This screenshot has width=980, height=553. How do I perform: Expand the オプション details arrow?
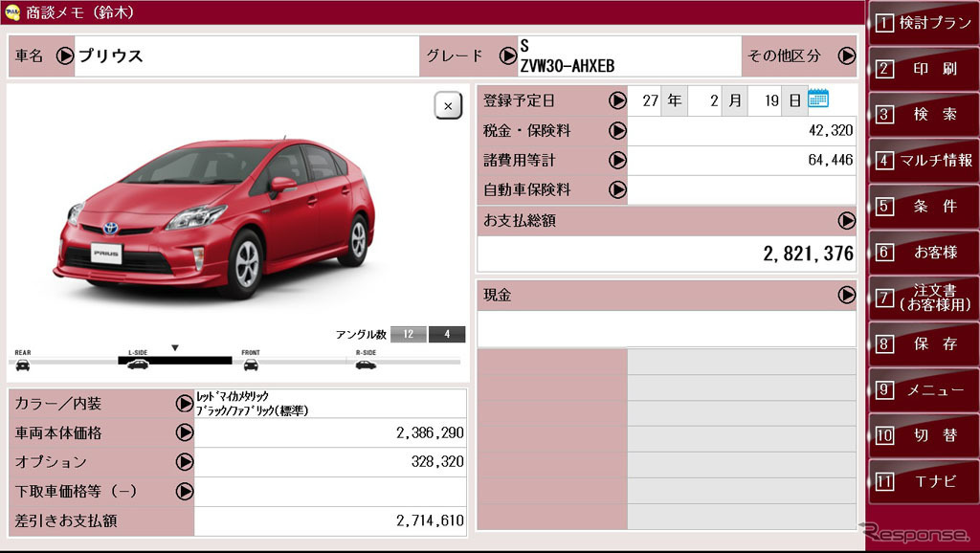185,462
